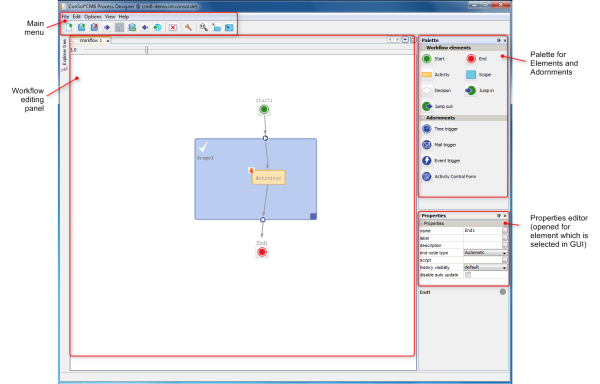
Task: Click the scope exit point at bottom border
Action: tap(262, 220)
